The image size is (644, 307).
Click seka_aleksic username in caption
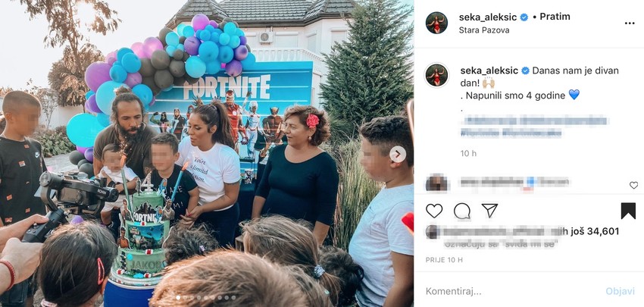pos(489,70)
